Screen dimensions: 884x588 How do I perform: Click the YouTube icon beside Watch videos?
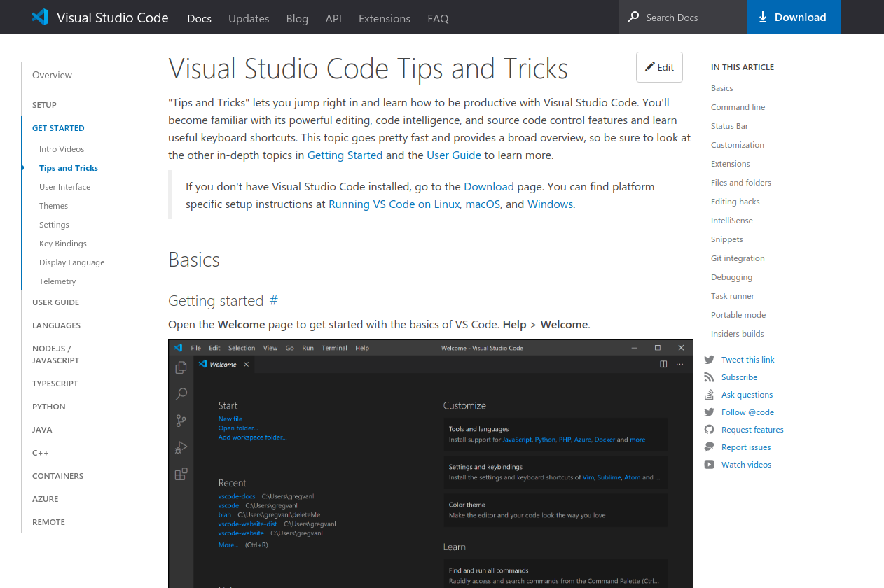pyautogui.click(x=709, y=465)
